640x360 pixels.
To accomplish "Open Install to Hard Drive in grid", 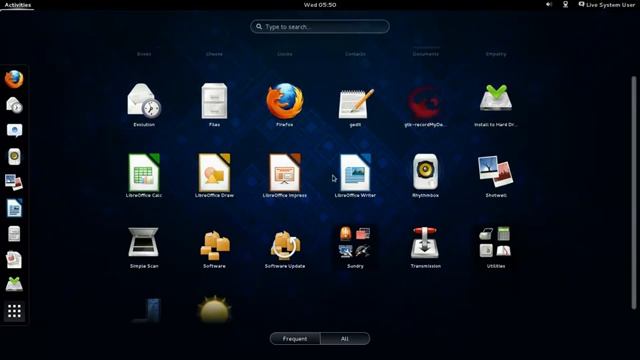I will [x=496, y=104].
